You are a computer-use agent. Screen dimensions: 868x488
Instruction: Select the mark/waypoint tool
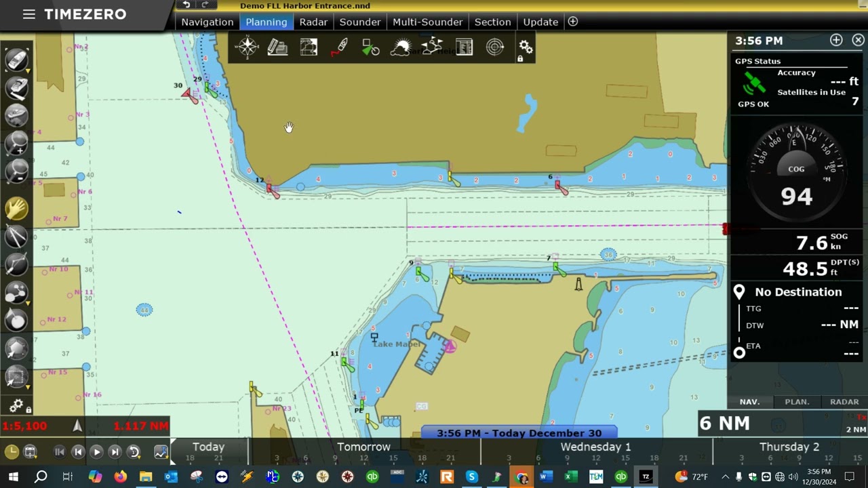[17, 293]
